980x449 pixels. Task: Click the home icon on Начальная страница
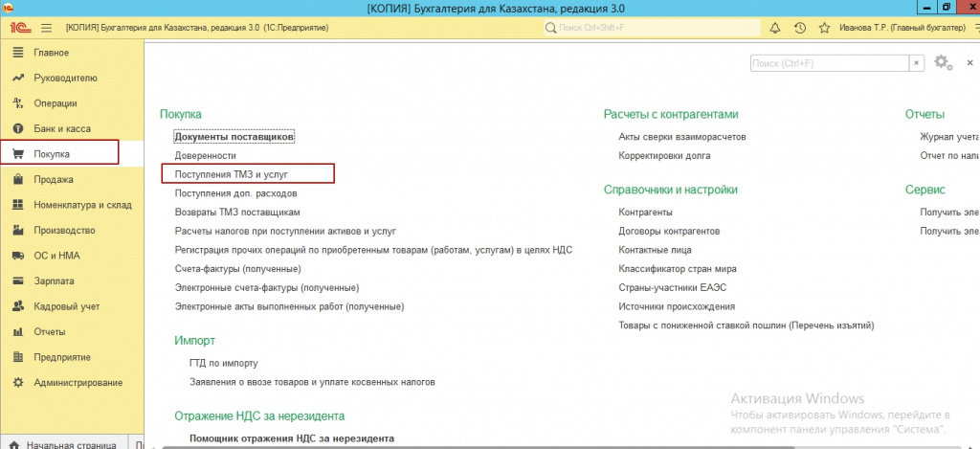15,445
